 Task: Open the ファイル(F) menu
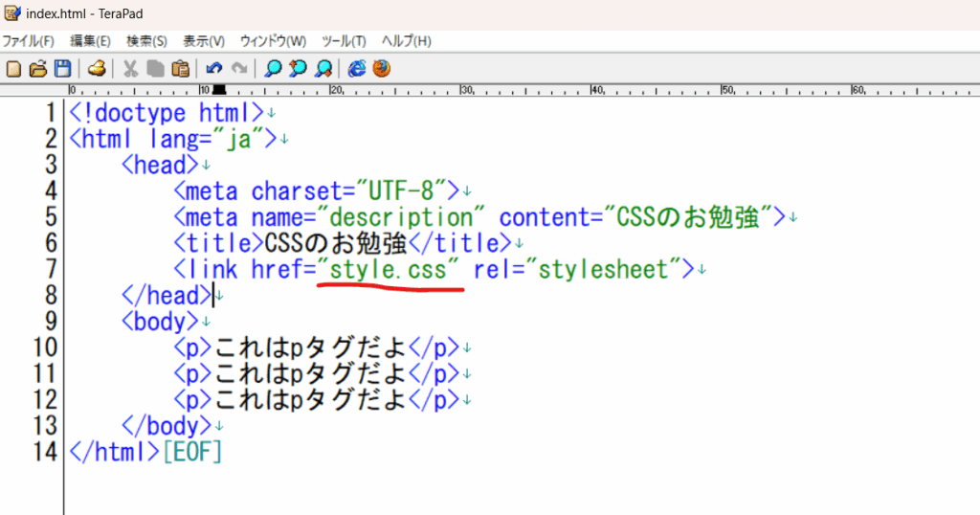coord(28,41)
